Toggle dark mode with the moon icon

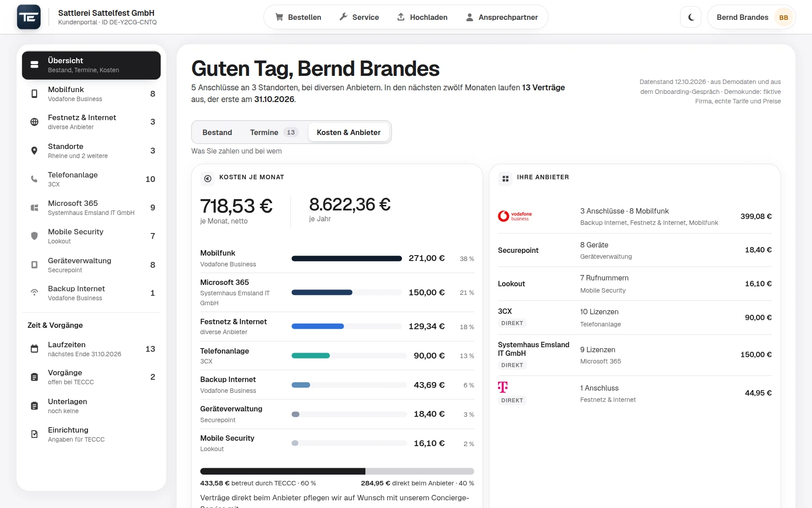pos(691,17)
